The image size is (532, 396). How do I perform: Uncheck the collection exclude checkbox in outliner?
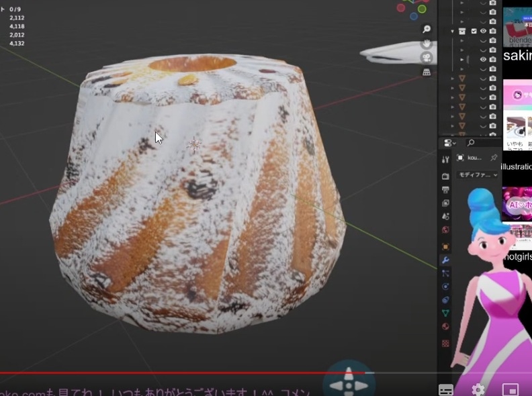point(474,31)
